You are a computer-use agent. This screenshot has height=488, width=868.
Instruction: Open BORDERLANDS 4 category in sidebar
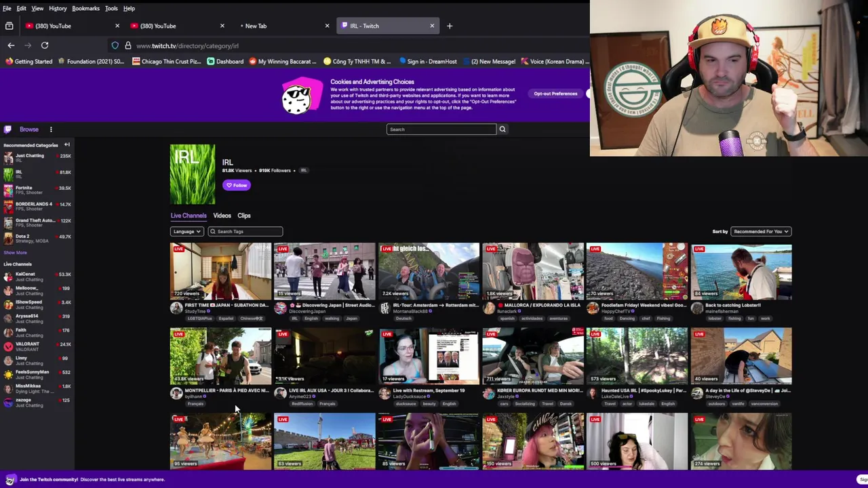click(37, 206)
